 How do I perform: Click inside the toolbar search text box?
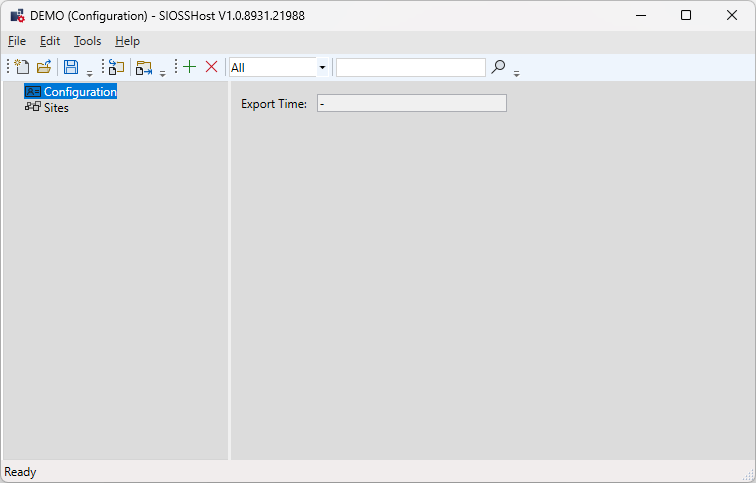(x=410, y=67)
